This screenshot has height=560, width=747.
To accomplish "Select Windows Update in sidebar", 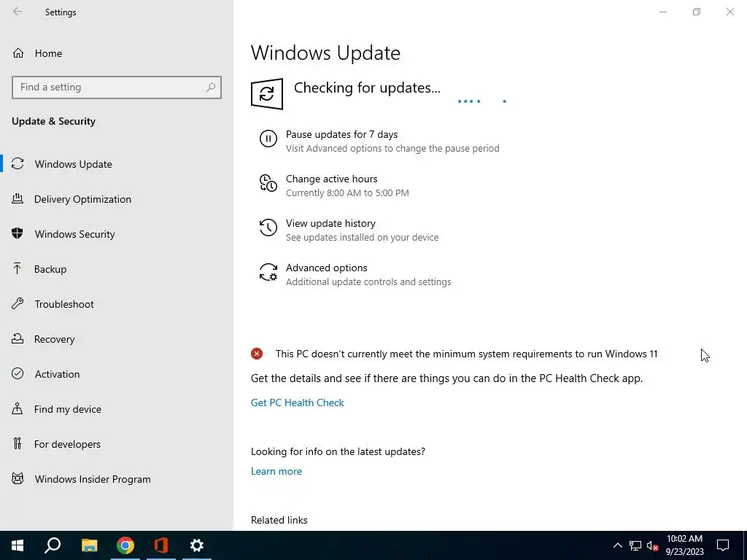I will tap(117, 164).
